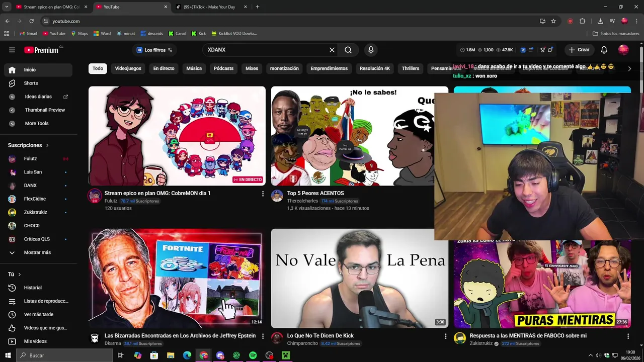This screenshot has height=362, width=644.
Task: Open the Todos los marcadores folder
Action: tap(616, 34)
